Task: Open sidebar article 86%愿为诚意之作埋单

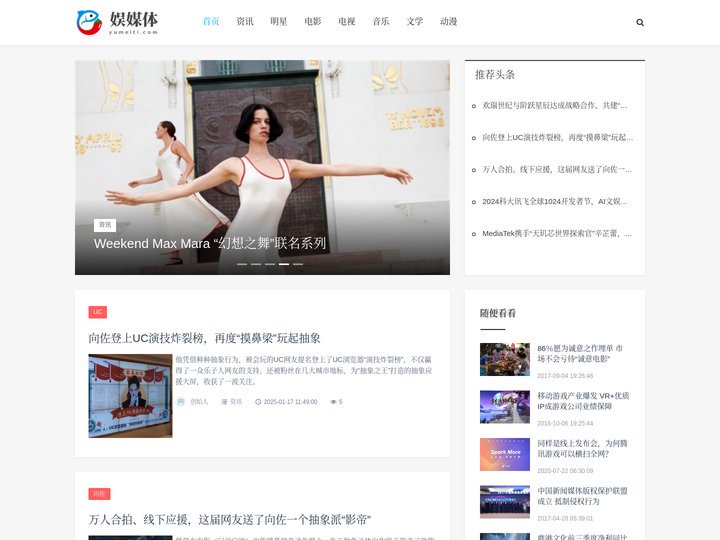Action: pyautogui.click(x=580, y=354)
